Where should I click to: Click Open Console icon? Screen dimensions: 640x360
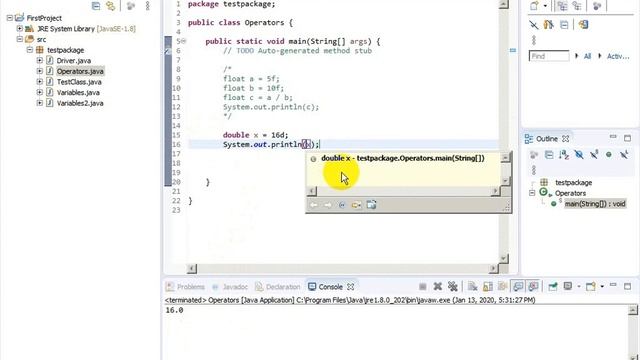pos(591,287)
